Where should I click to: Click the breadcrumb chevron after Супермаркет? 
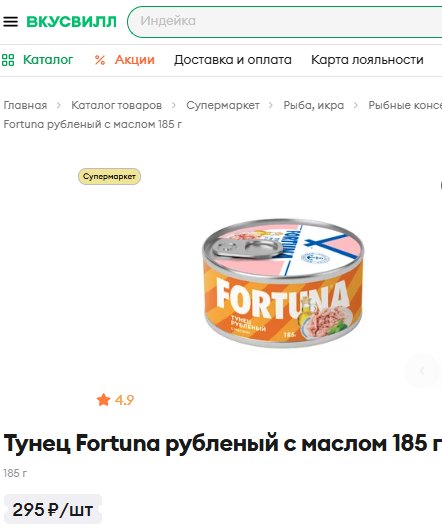[271, 105]
